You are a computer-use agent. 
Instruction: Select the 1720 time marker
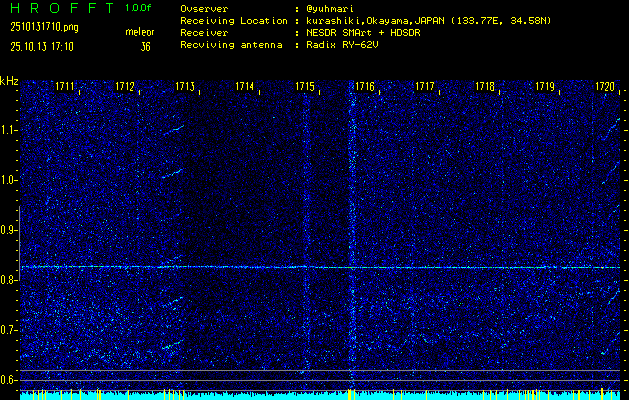[604, 88]
